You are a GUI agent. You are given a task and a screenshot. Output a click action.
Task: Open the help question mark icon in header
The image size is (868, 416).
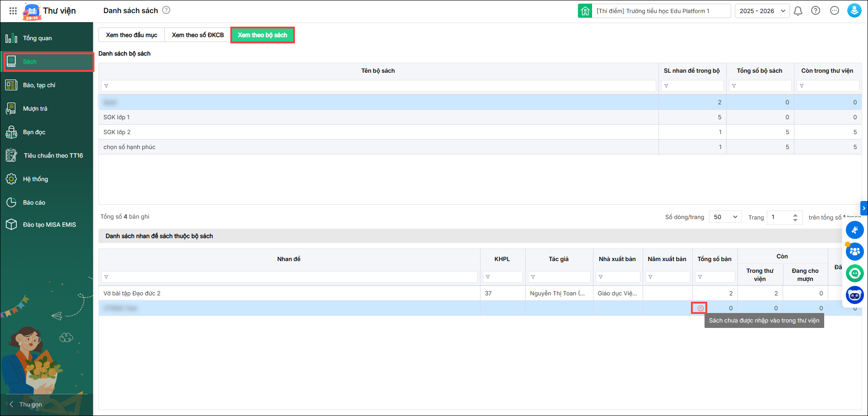coord(816,11)
